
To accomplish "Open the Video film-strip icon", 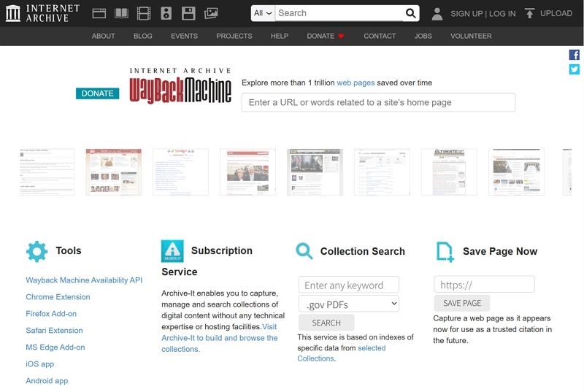I will pos(144,13).
